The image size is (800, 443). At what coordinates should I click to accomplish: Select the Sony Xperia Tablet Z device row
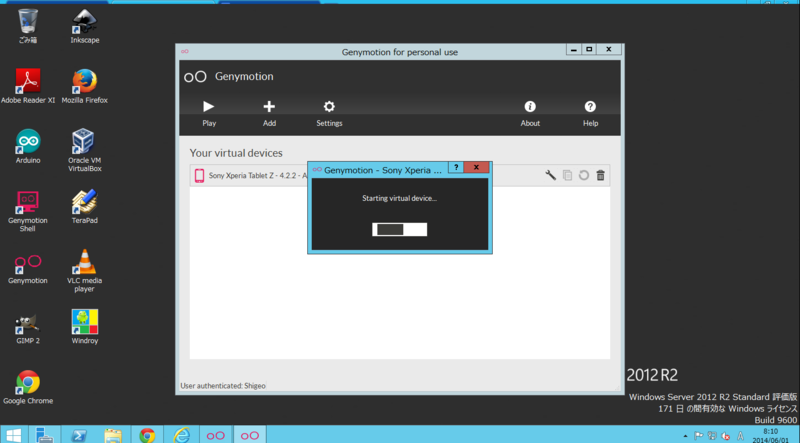pos(399,176)
